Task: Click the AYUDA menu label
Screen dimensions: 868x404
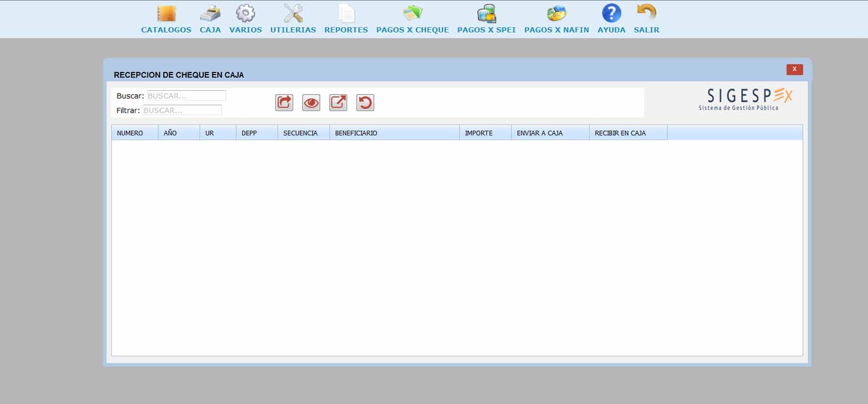Action: [611, 30]
